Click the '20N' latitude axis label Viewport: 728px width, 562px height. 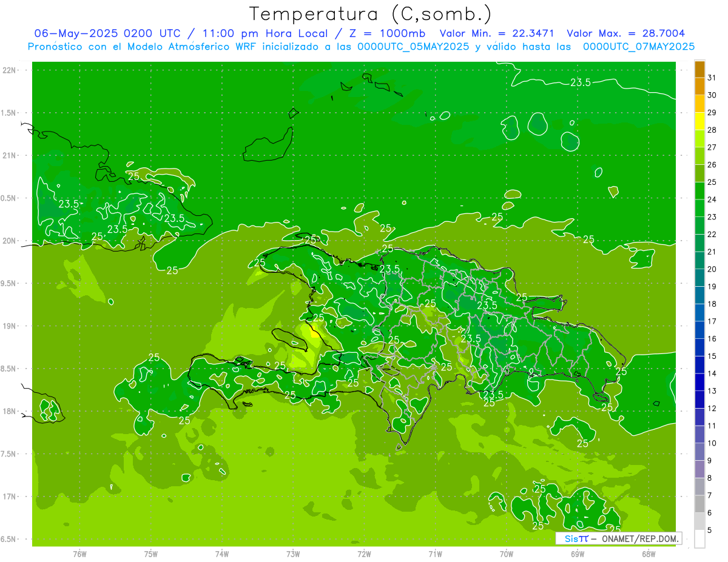pyautogui.click(x=10, y=241)
